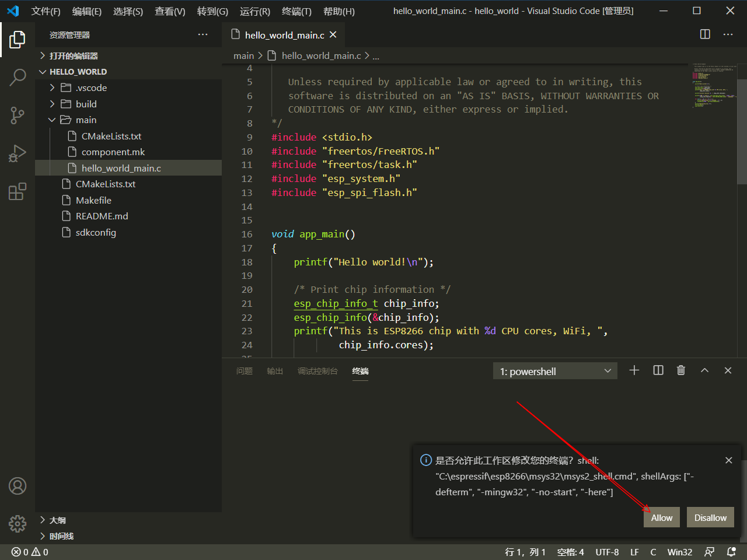
Task: Open main folder's CMakeLists.txt file
Action: coord(128,136)
